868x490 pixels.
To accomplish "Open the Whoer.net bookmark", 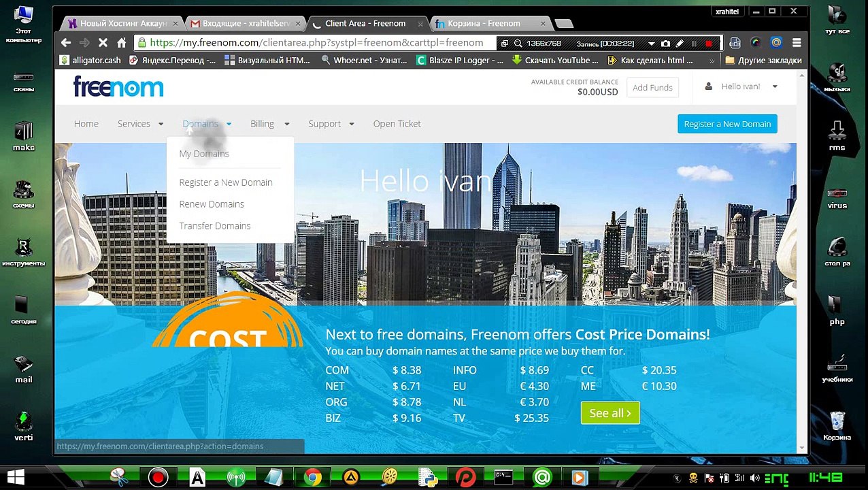I will 363,61.
